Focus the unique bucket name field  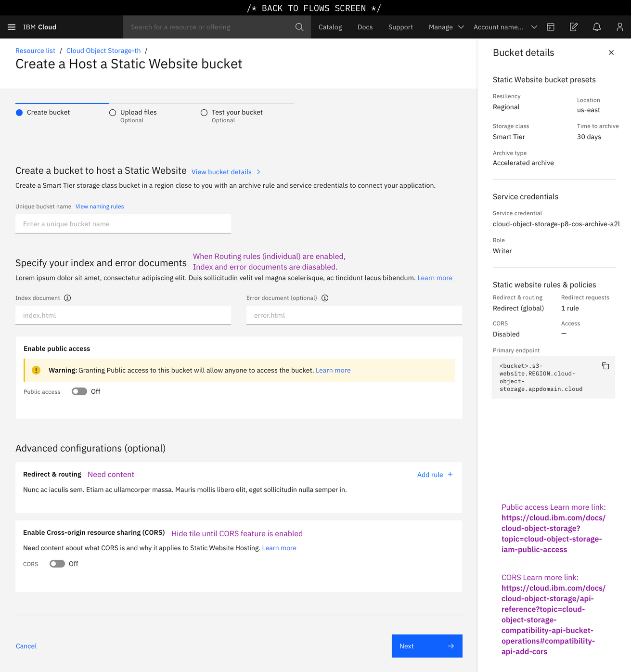123,224
